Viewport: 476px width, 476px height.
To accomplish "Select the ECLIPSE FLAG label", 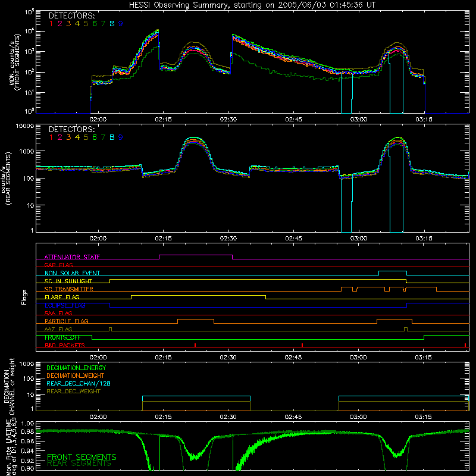I will (x=65, y=305).
